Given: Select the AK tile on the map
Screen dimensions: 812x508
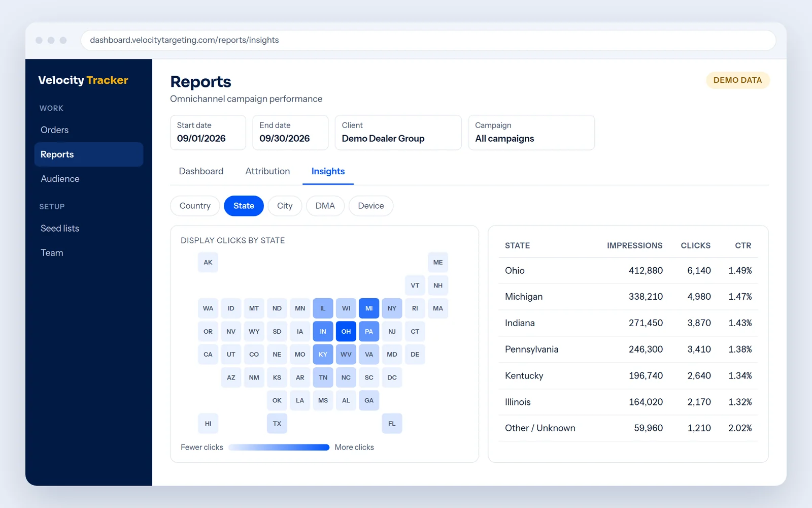Looking at the screenshot, I should click(208, 263).
